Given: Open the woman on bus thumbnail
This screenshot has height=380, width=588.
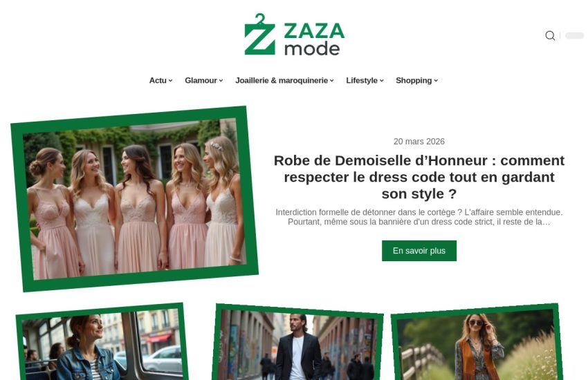Looking at the screenshot, I should [x=101, y=343].
